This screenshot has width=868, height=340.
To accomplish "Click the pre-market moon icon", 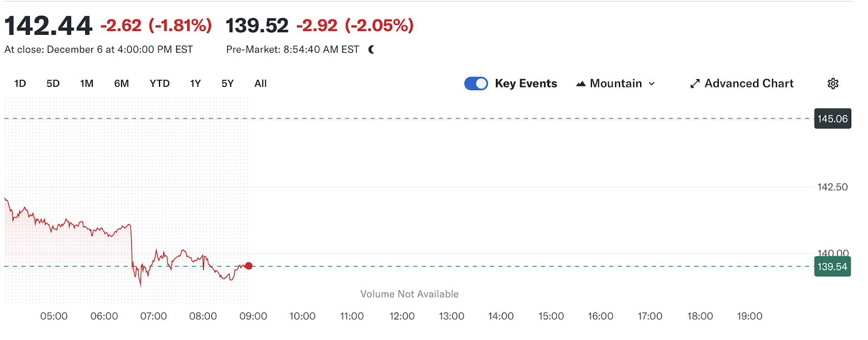I will [372, 49].
